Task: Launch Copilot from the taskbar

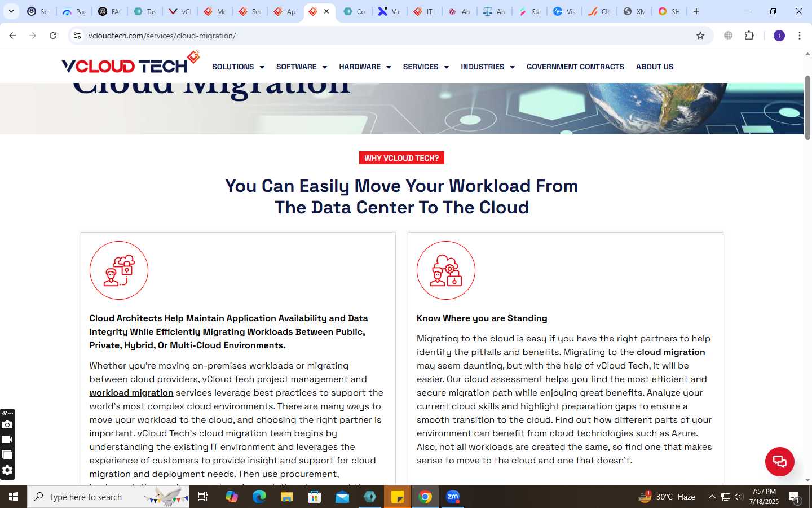Action: 231,497
